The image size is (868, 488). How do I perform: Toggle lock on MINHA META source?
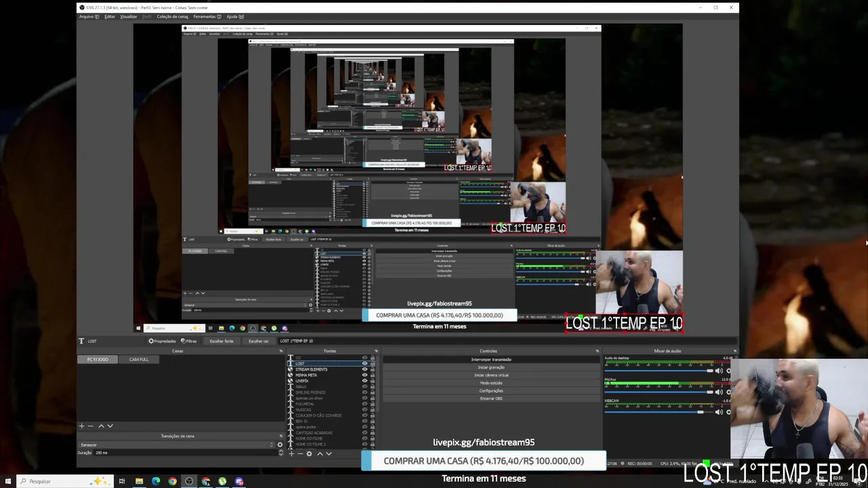point(372,375)
